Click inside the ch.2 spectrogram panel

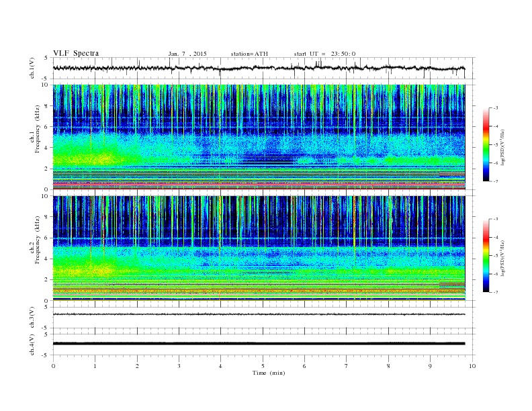tap(259, 248)
